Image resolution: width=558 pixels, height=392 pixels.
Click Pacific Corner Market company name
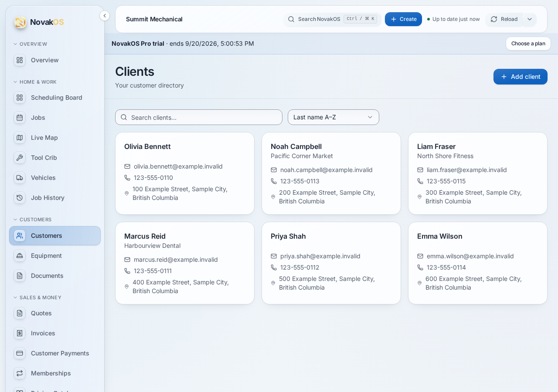tap(302, 156)
